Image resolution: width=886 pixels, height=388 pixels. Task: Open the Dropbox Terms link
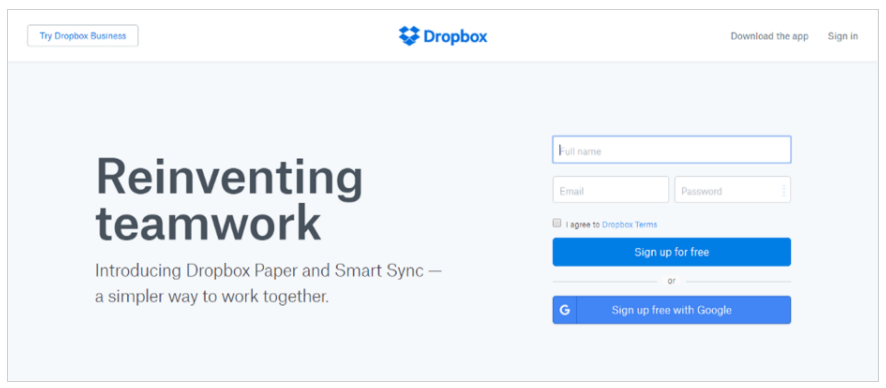click(x=629, y=224)
